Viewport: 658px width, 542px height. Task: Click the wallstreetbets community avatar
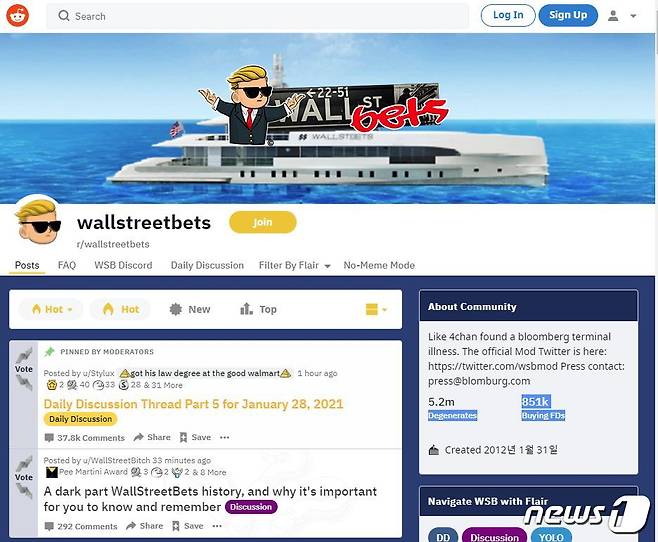38,221
